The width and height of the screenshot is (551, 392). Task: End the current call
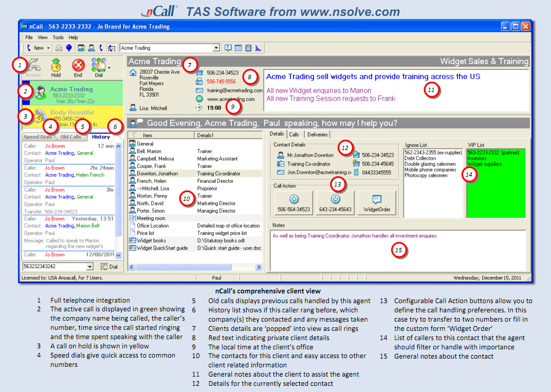tap(78, 68)
